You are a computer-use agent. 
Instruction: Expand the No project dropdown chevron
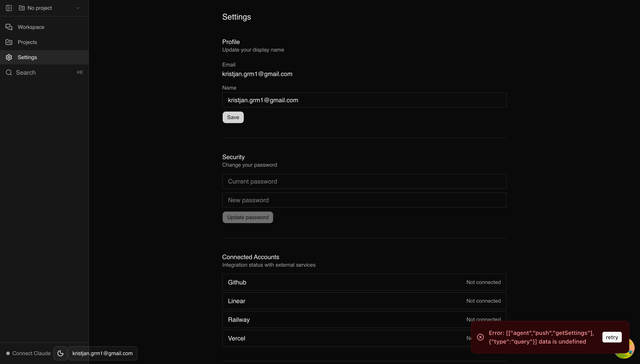(78, 8)
